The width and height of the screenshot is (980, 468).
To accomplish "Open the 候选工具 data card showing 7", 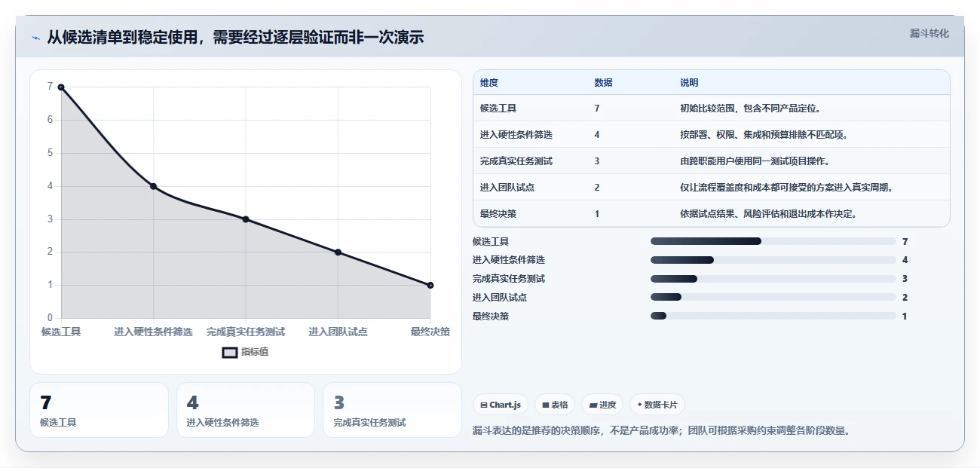I will pyautogui.click(x=99, y=410).
